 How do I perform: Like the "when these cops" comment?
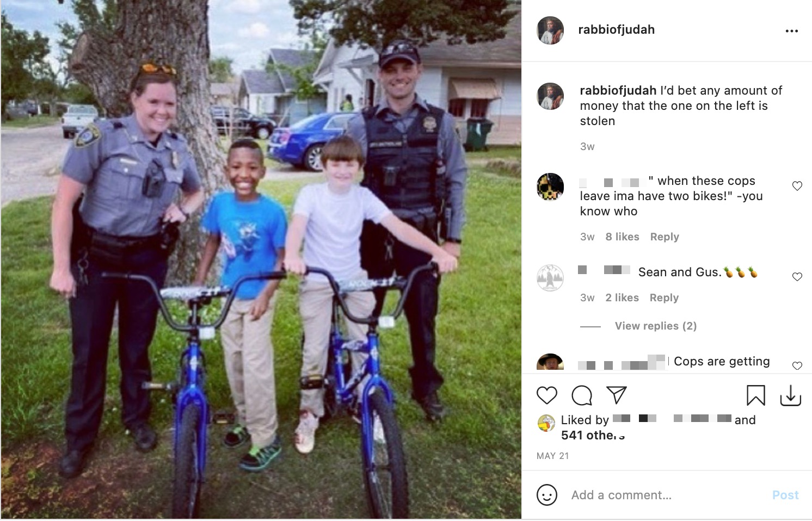click(797, 186)
